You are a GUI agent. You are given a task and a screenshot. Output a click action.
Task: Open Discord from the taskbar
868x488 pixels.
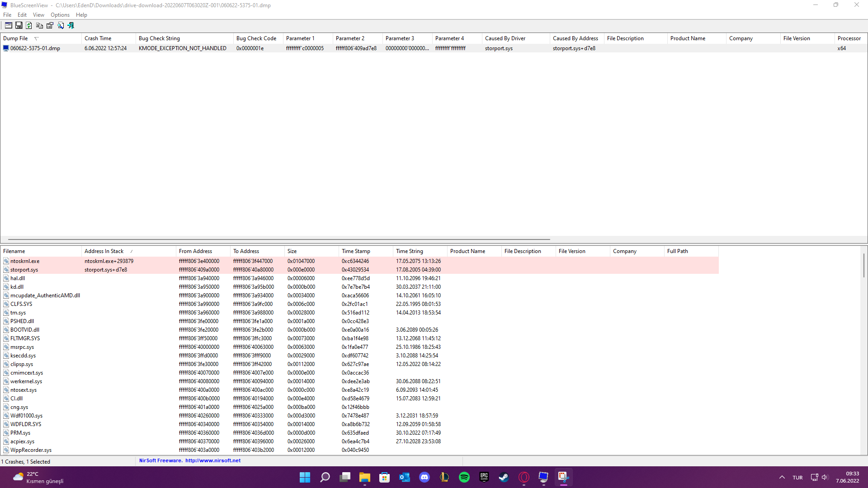point(424,477)
